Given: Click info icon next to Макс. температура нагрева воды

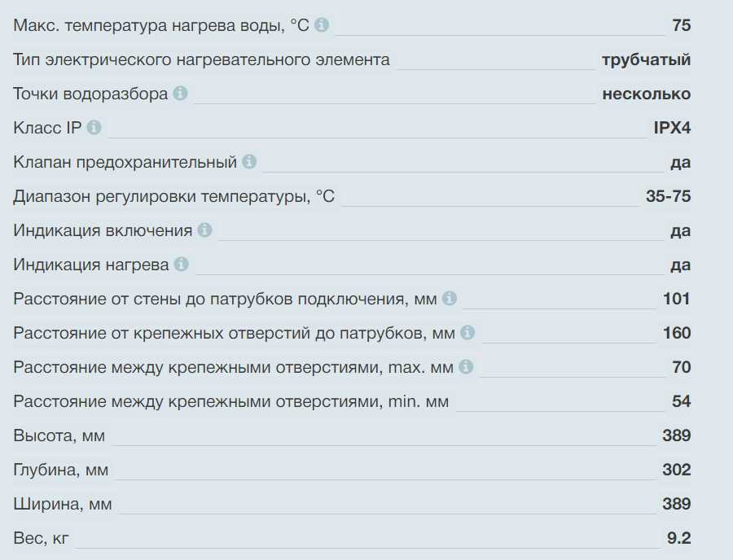Looking at the screenshot, I should 322,25.
